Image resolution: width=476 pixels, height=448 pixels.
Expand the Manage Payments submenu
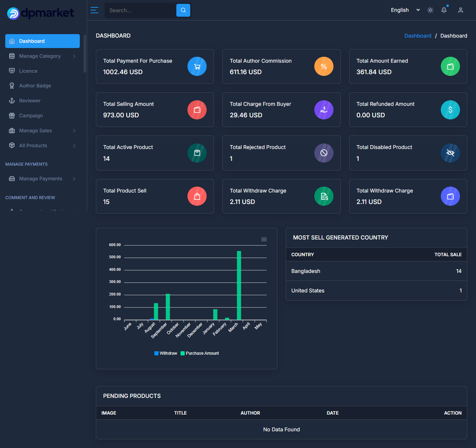(43, 179)
